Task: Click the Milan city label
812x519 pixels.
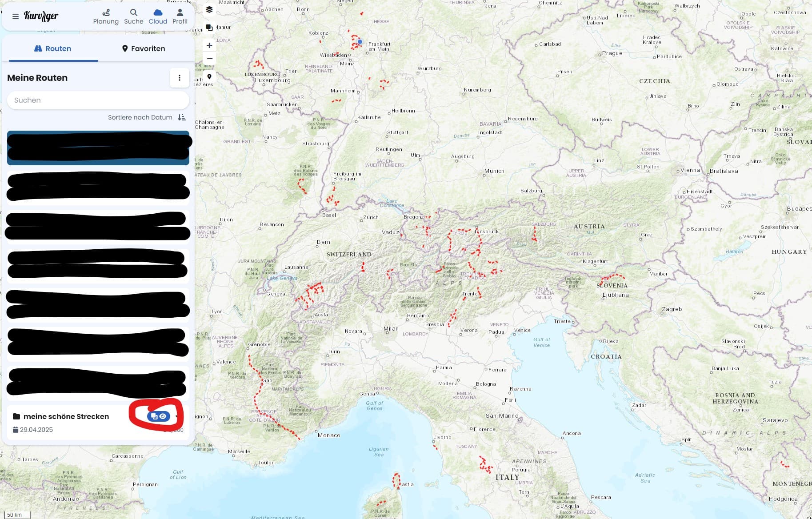Action: tap(391, 329)
